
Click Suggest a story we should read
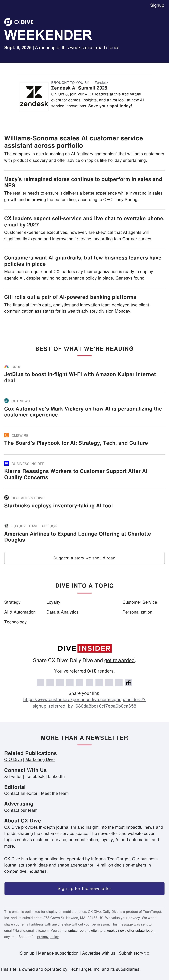click(x=84, y=558)
